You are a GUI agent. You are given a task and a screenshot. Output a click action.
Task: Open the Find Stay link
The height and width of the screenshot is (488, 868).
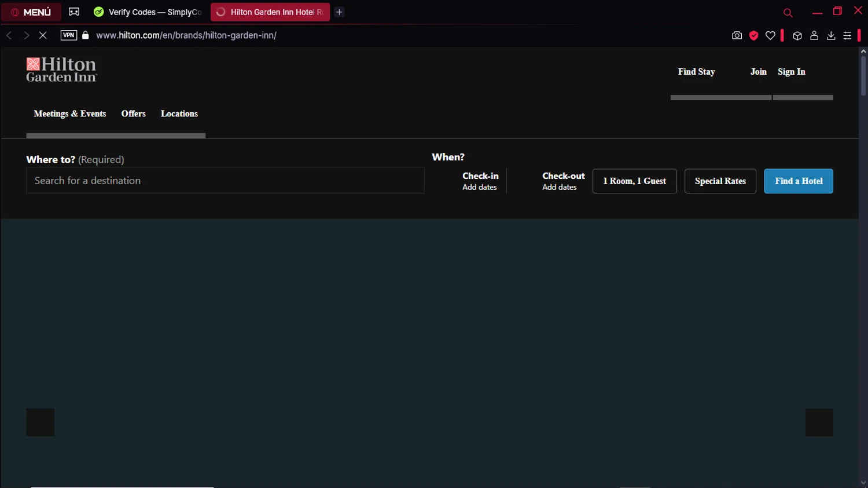pyautogui.click(x=696, y=72)
